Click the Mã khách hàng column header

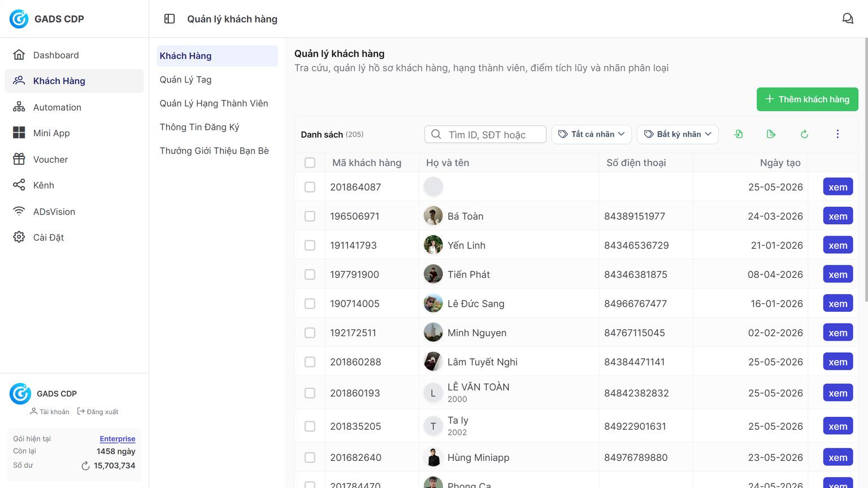point(367,163)
